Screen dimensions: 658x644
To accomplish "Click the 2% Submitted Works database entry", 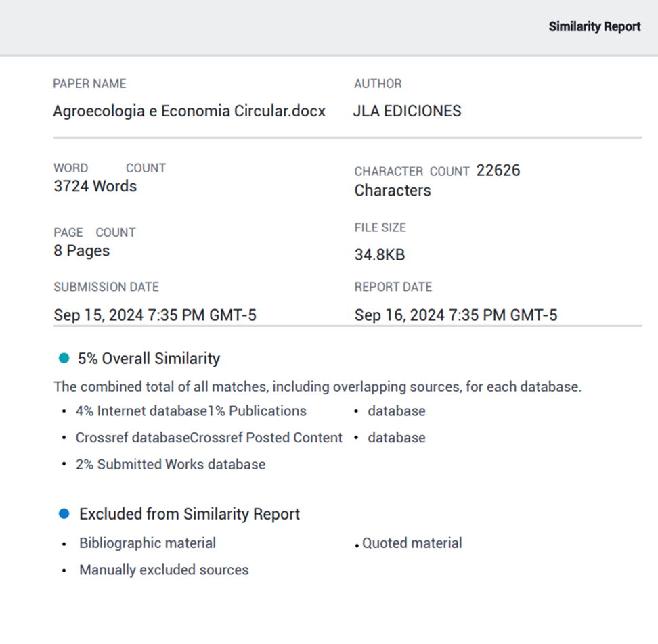I will pyautogui.click(x=171, y=464).
